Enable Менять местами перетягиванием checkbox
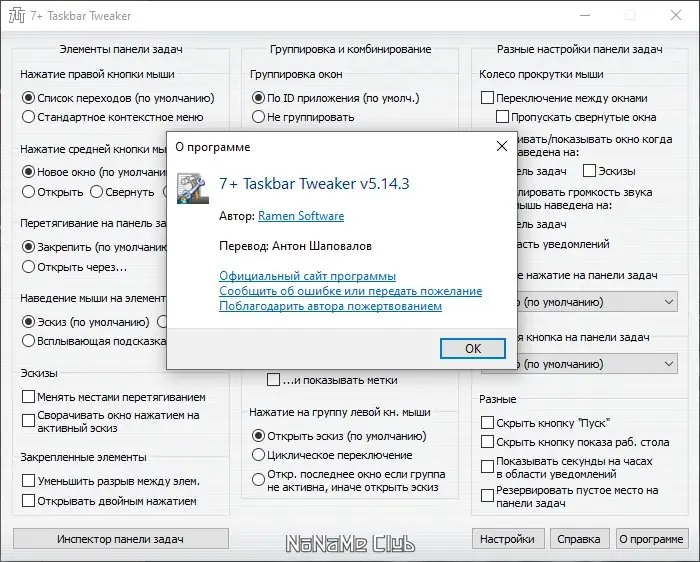The width and height of the screenshot is (700, 562). pyautogui.click(x=28, y=397)
